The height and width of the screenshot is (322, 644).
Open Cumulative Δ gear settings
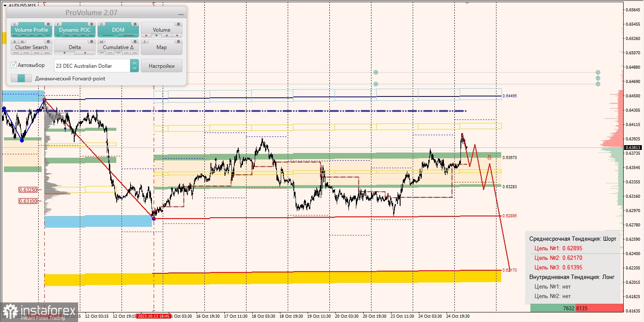coord(135,42)
